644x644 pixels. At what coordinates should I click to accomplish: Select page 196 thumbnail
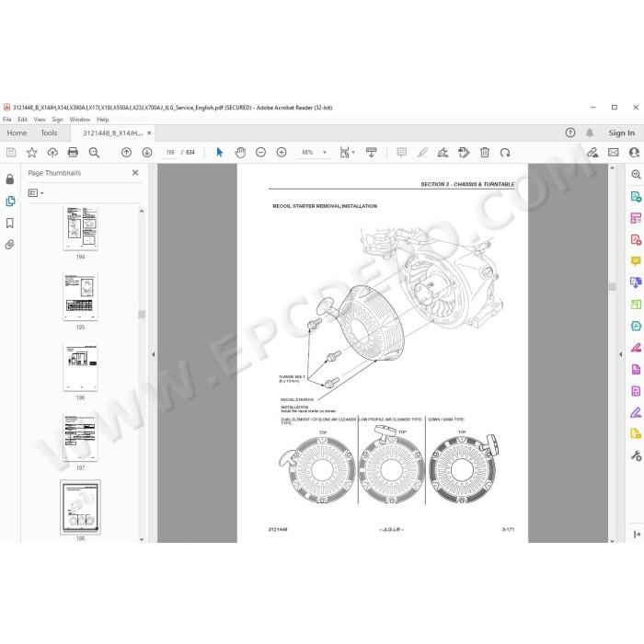(x=80, y=367)
